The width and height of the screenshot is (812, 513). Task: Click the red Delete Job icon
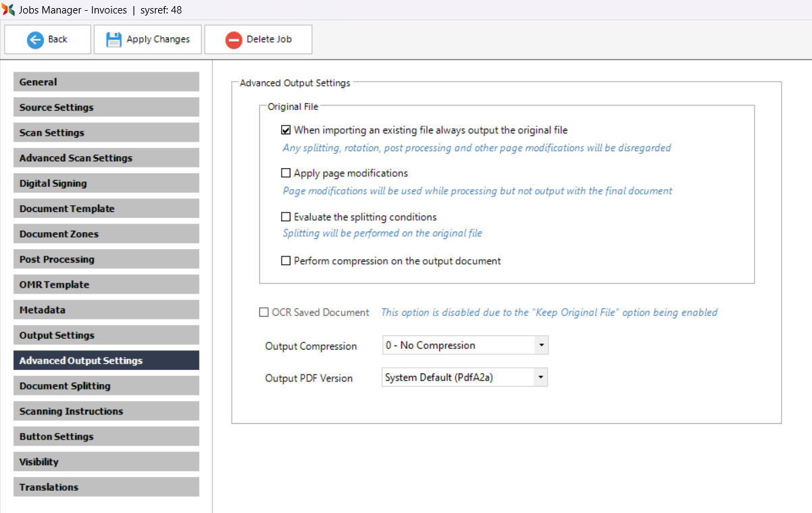point(234,40)
